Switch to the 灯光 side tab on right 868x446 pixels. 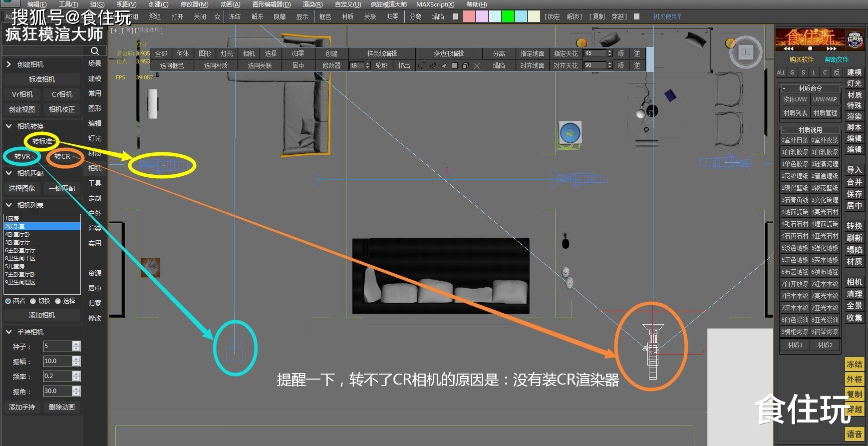(x=854, y=83)
